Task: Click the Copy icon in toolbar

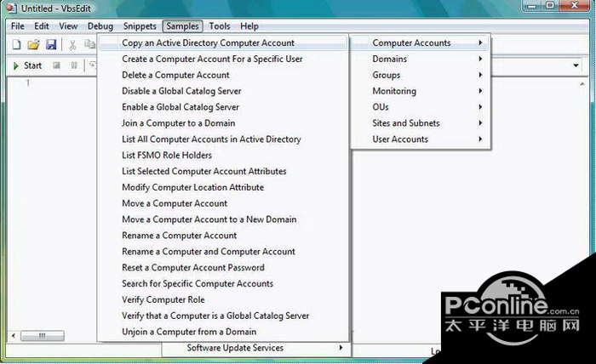Action: click(89, 44)
